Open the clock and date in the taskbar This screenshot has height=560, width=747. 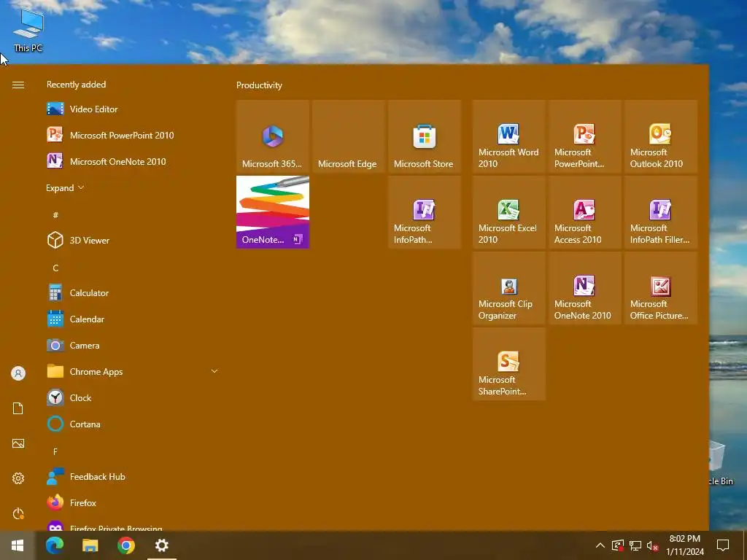(x=685, y=545)
